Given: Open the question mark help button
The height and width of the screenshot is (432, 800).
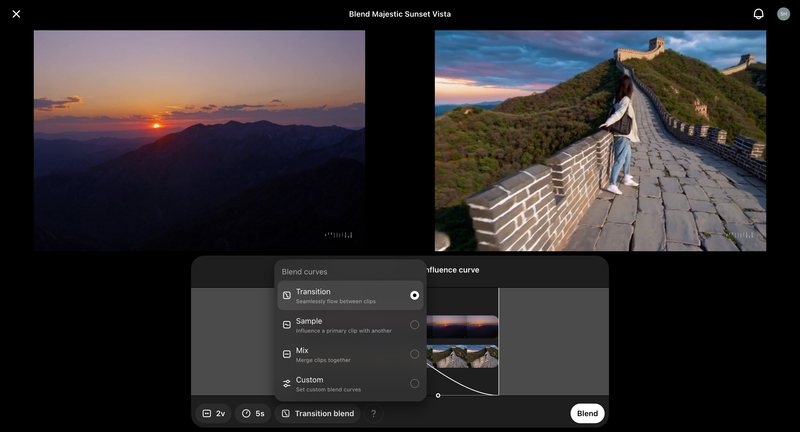Looking at the screenshot, I should [x=374, y=413].
